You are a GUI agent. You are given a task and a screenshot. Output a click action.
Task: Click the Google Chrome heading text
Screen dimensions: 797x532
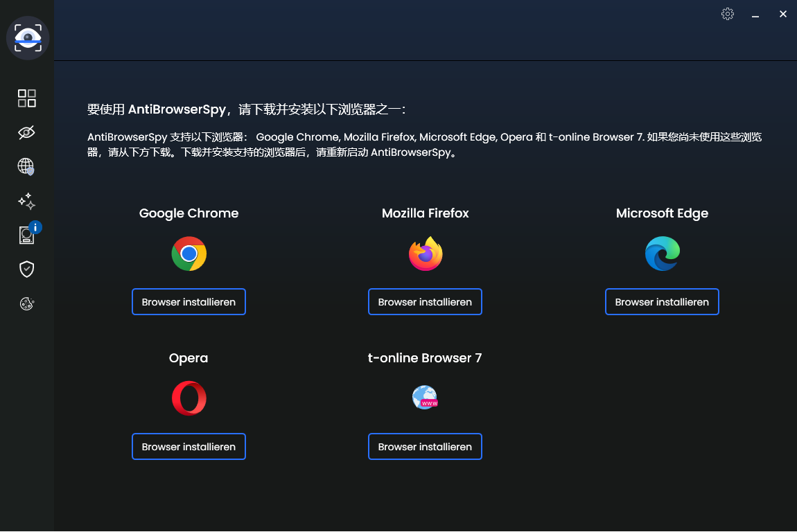point(189,213)
